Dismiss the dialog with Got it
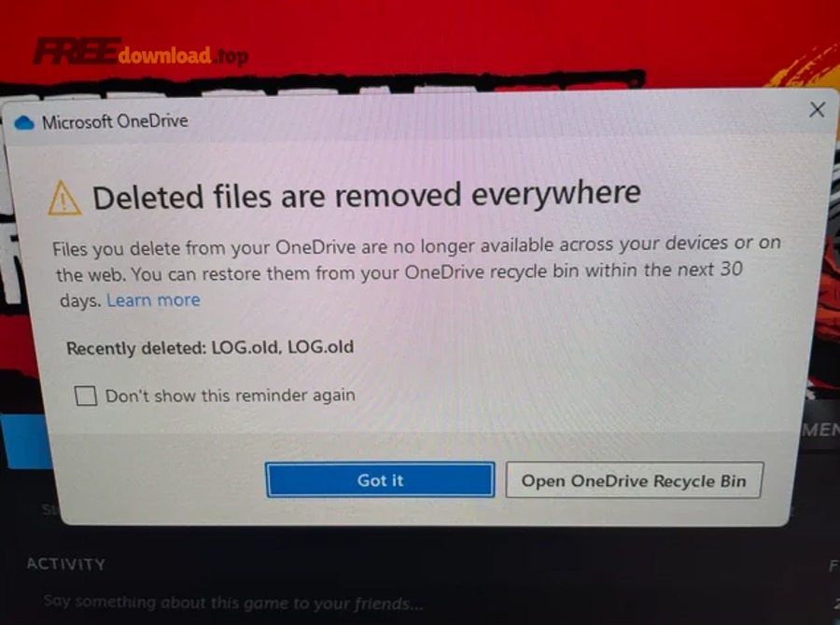Viewport: 840px width, 625px height. tap(380, 479)
